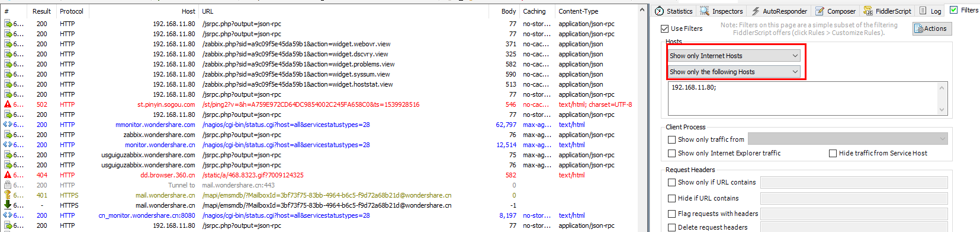Check Show only Internet Explorer traffic

[671, 153]
